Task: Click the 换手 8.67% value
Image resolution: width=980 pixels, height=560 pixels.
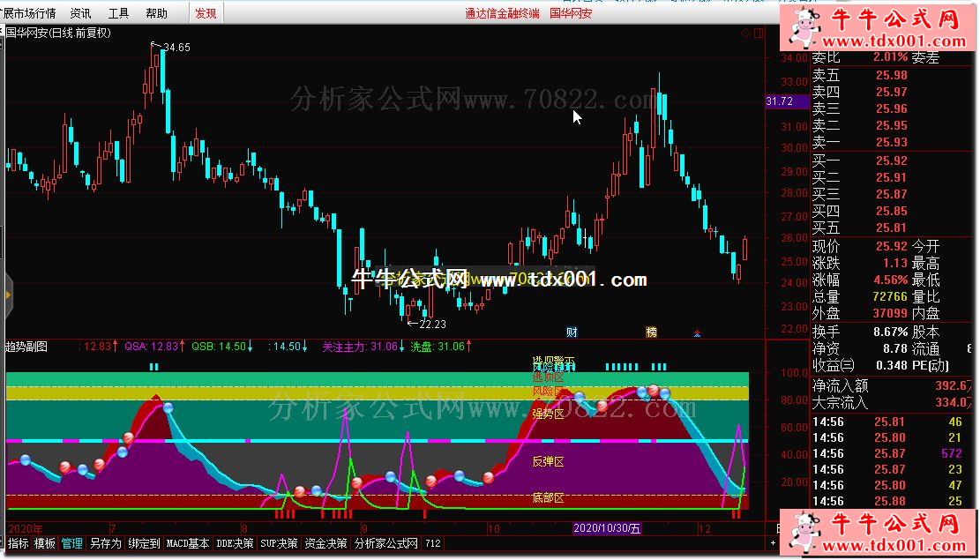Action: 891,332
